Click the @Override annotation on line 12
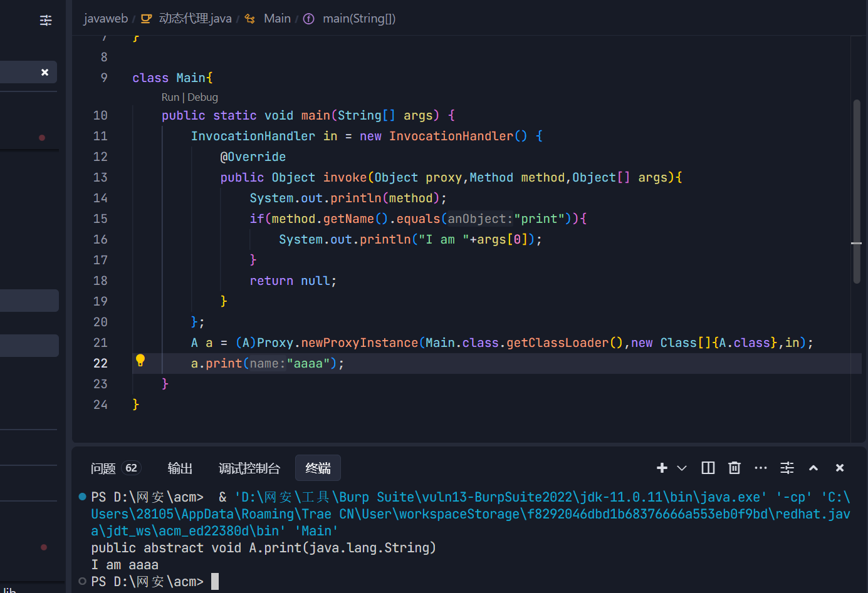This screenshot has width=868, height=593. 253,157
